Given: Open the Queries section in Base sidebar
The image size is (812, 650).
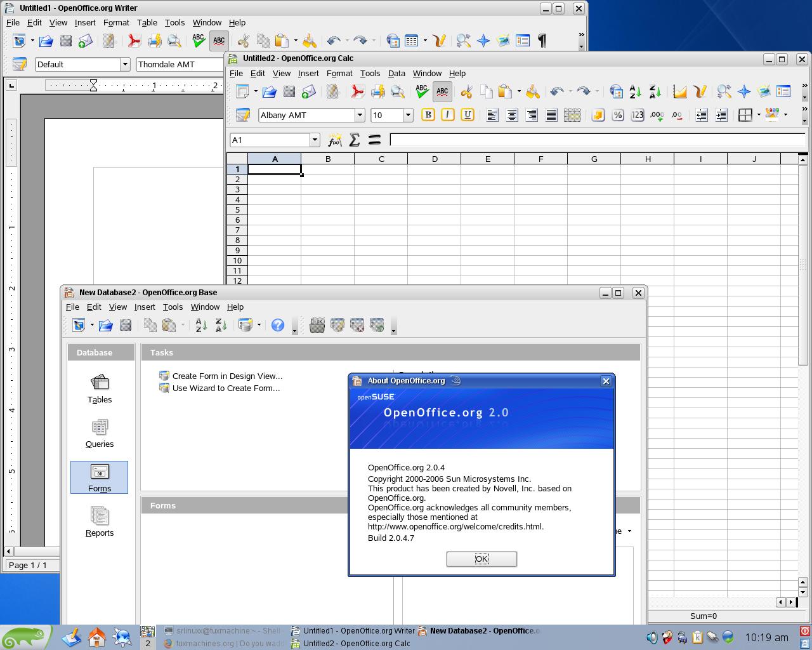Looking at the screenshot, I should pos(100,434).
